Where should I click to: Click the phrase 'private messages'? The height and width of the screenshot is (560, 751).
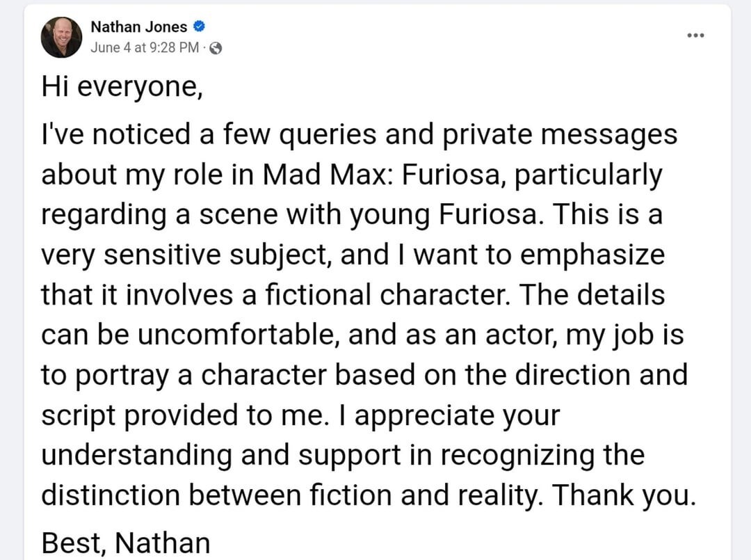(x=559, y=135)
